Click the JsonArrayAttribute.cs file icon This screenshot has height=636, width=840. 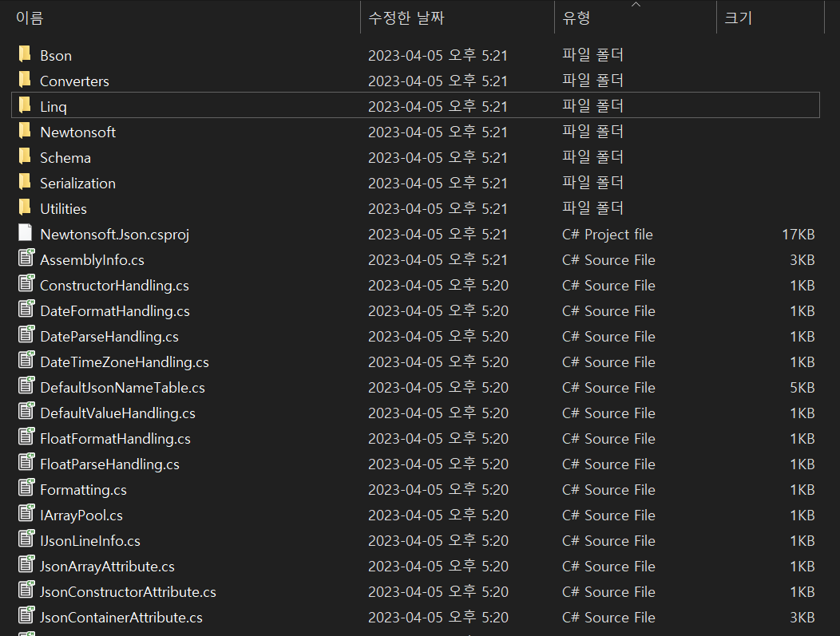click(26, 564)
